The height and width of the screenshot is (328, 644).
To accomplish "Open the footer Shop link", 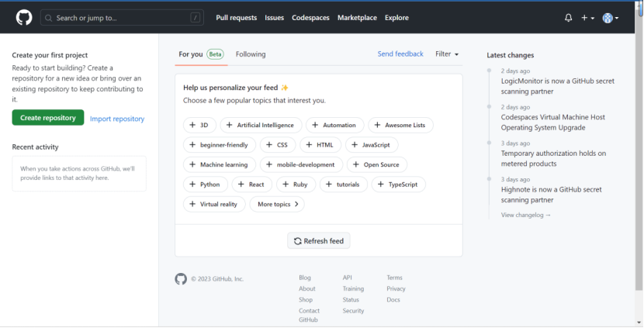I will pyautogui.click(x=306, y=299).
